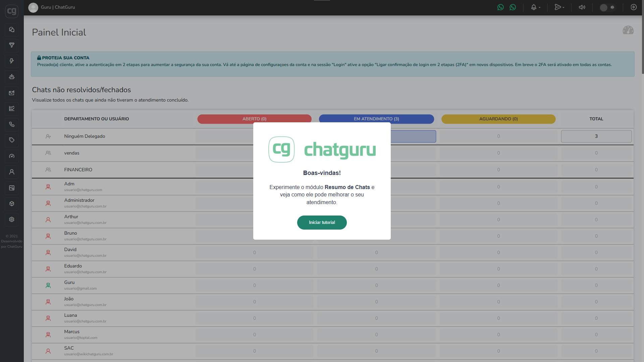Toggle the light/dark theme switch

[607, 7]
